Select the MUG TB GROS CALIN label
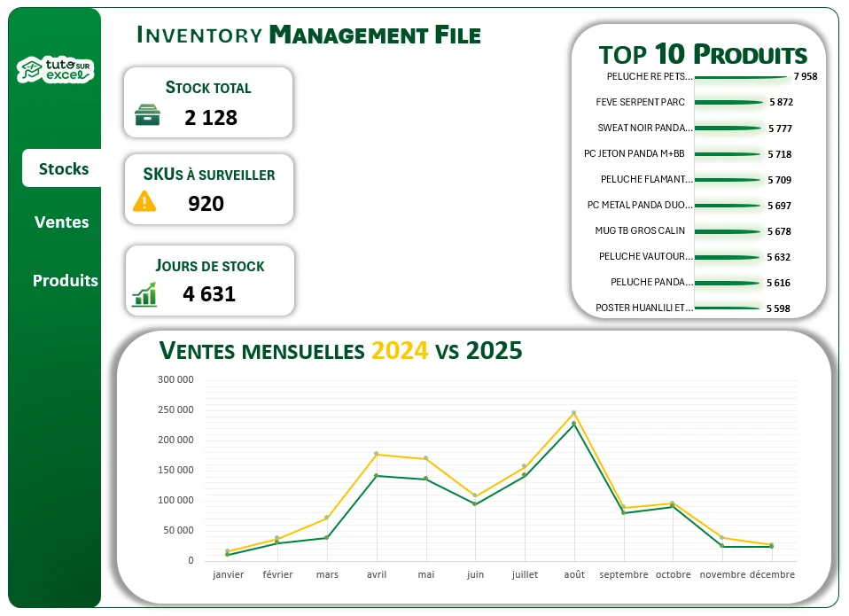849x616 pixels. pyautogui.click(x=640, y=230)
